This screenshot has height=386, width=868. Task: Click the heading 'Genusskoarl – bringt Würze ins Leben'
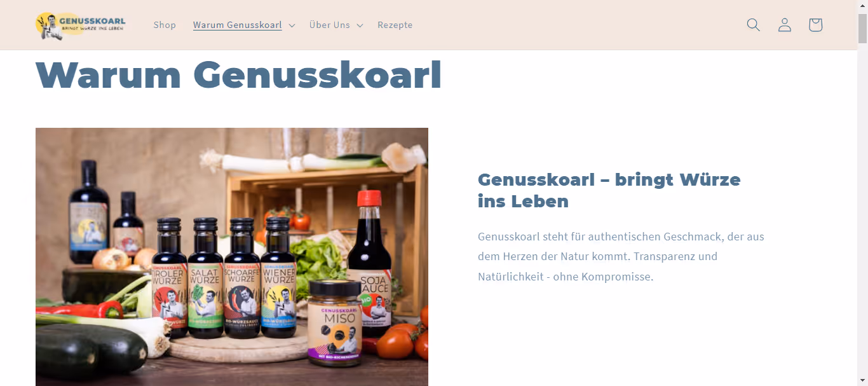click(x=609, y=190)
